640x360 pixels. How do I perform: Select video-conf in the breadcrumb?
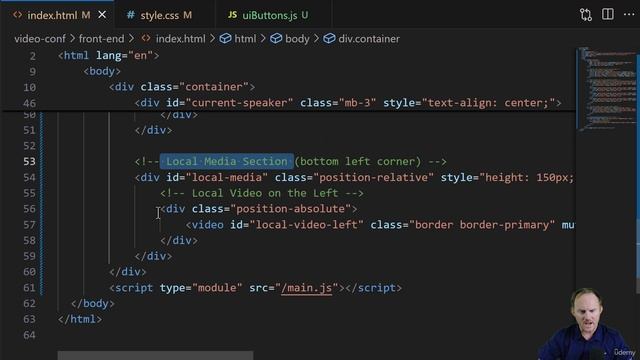pyautogui.click(x=40, y=39)
